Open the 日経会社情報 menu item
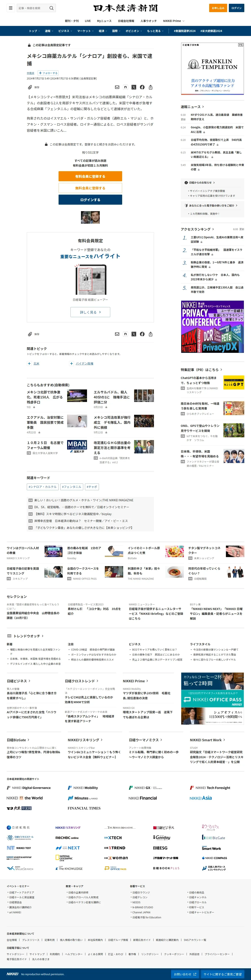251x980 pixels. point(126,21)
